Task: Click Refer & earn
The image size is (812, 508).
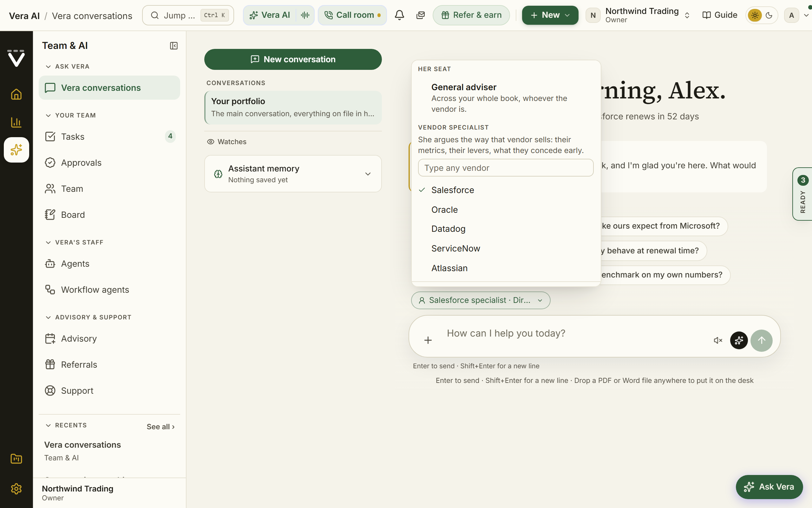Action: click(x=471, y=15)
